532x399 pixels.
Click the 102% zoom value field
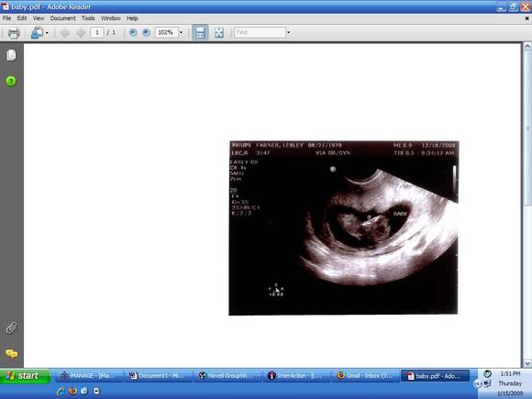click(166, 33)
